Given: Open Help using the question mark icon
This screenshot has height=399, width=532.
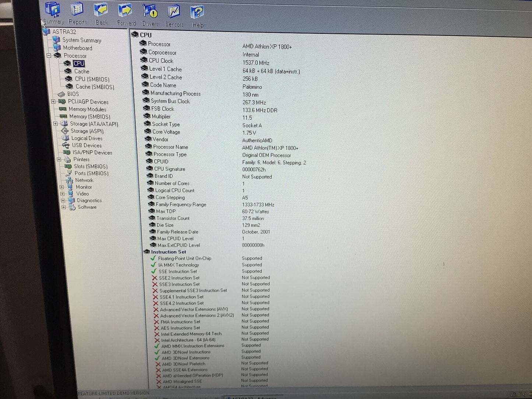Looking at the screenshot, I should 197,10.
